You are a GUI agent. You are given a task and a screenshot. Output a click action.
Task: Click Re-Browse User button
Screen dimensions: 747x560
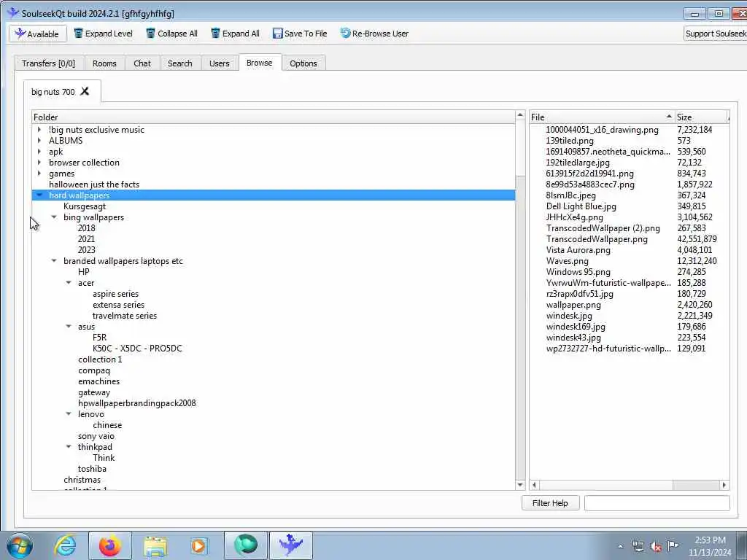tap(374, 34)
